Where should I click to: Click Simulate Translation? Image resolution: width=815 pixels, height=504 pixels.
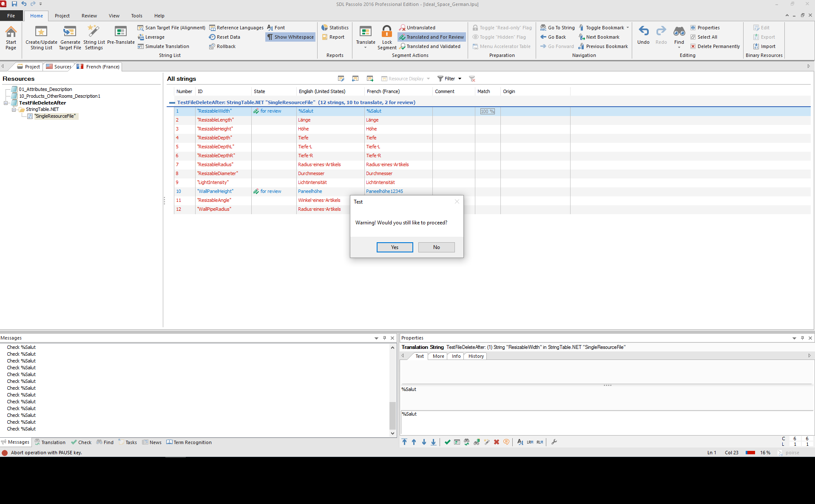pyautogui.click(x=163, y=46)
